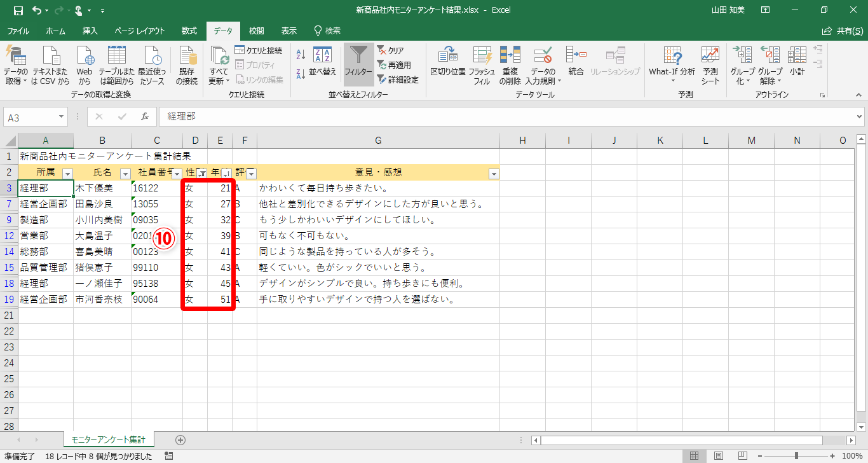868x463 pixels.
Task: Get data from Web (Webから)
Action: pyautogui.click(x=84, y=66)
